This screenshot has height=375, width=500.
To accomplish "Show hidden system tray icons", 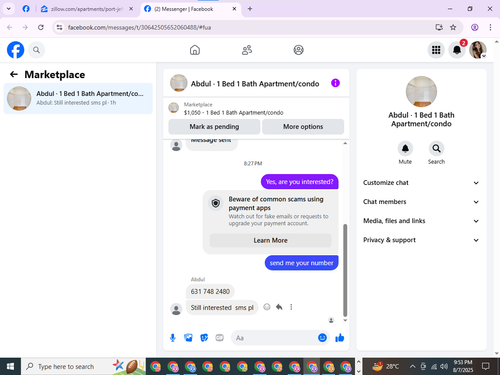I will (412, 367).
